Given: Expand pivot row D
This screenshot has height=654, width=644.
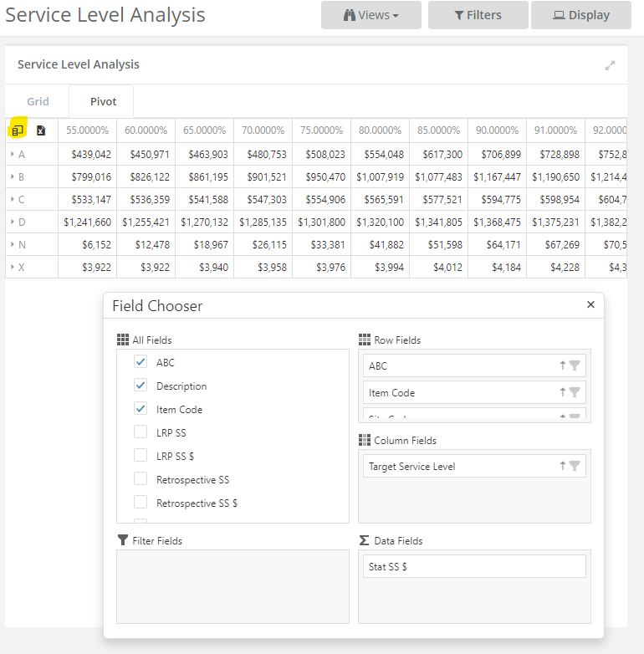Looking at the screenshot, I should coord(12,222).
